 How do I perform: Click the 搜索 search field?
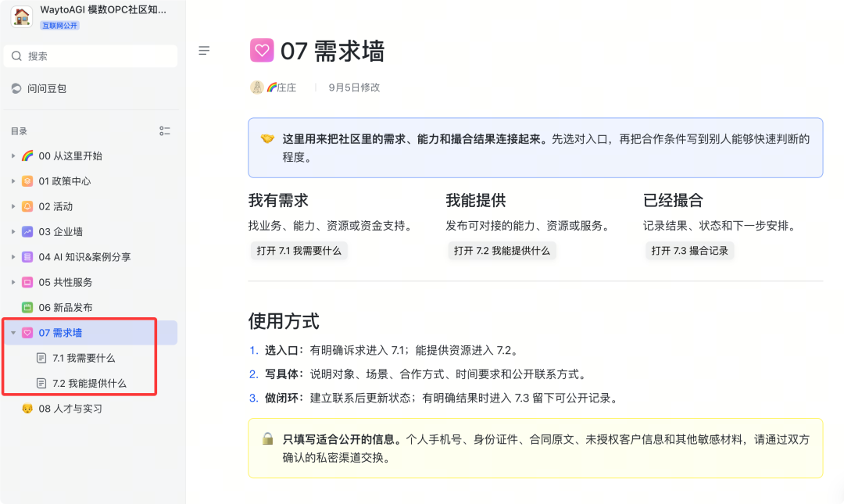[x=91, y=56]
